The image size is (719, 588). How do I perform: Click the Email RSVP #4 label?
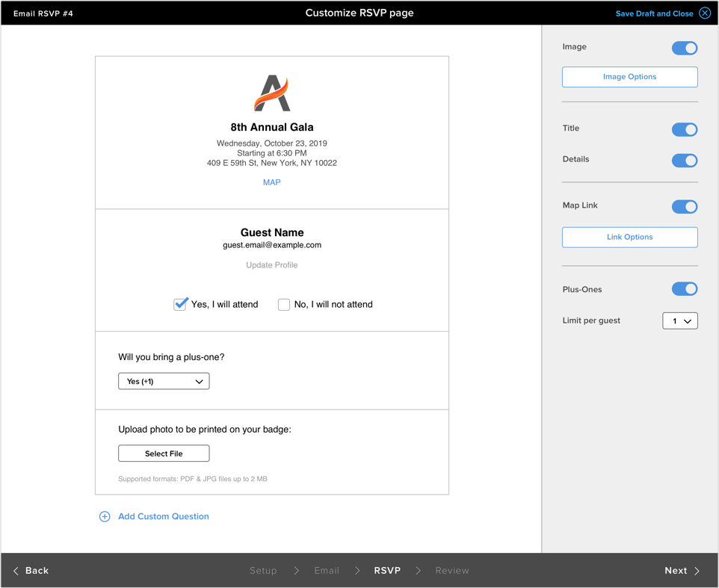click(x=43, y=13)
